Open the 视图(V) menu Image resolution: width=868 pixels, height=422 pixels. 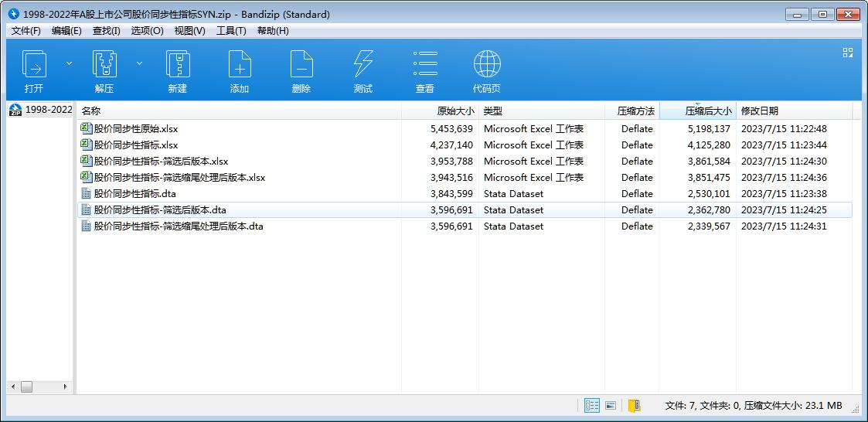(190, 31)
